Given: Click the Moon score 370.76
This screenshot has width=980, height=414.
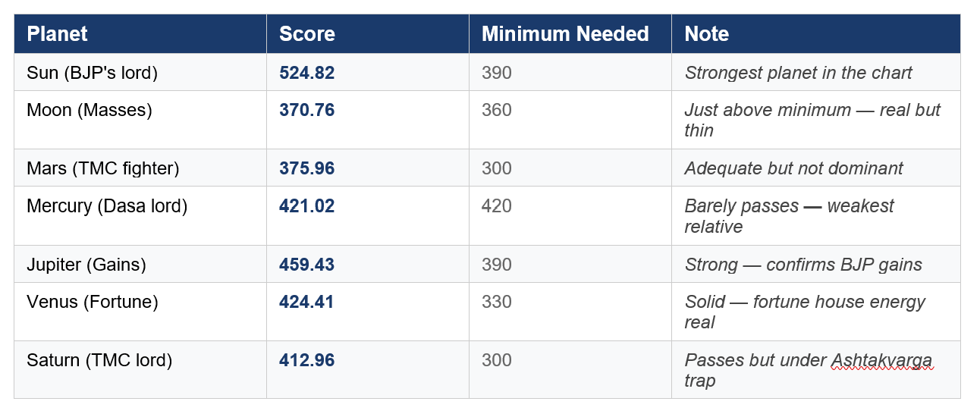Looking at the screenshot, I should click(x=307, y=110).
